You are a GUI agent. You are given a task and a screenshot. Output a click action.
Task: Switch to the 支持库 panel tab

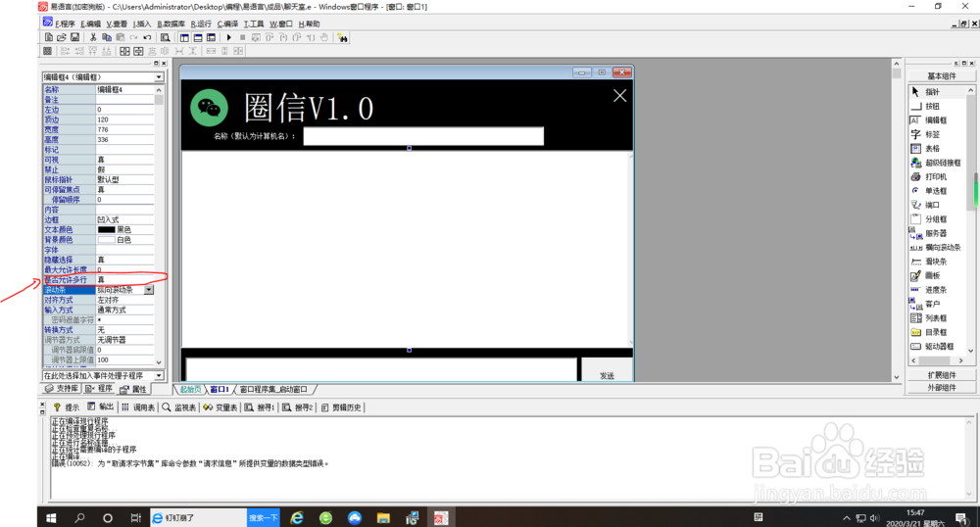(62, 389)
